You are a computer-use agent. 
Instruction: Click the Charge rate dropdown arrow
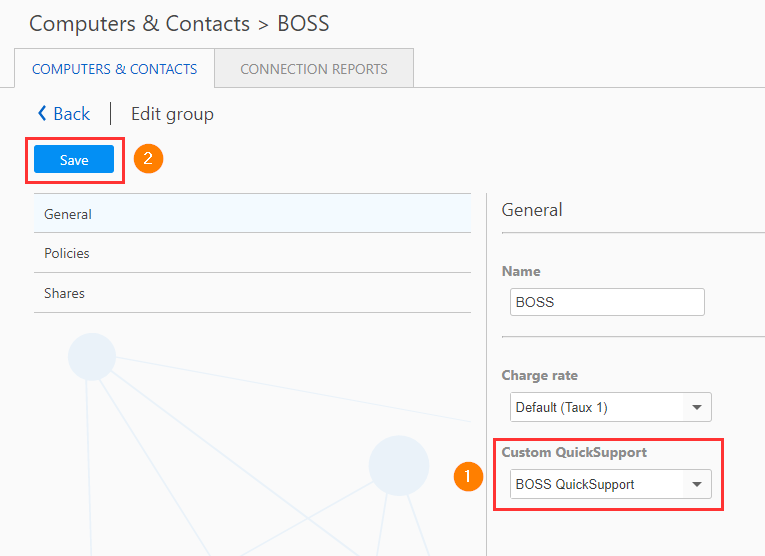click(696, 407)
